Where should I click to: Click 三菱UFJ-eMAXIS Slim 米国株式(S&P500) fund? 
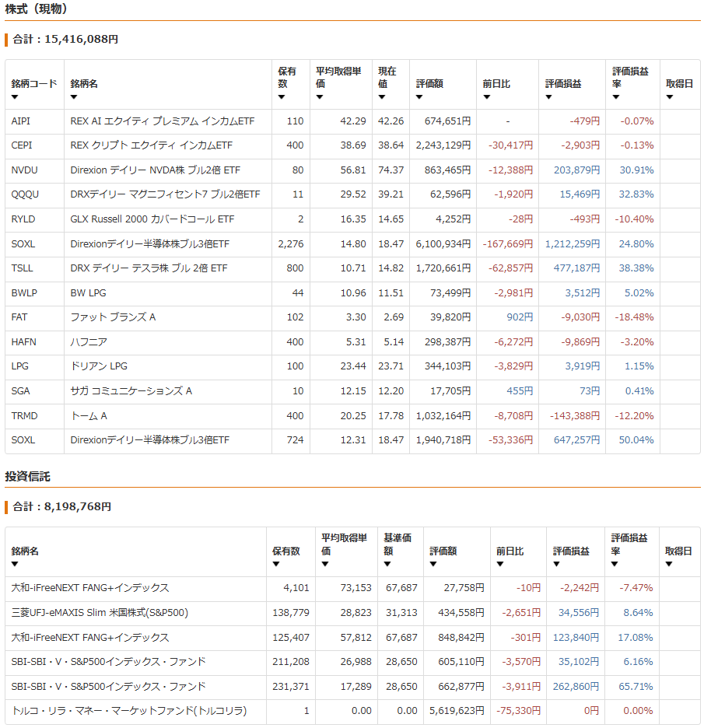100,613
